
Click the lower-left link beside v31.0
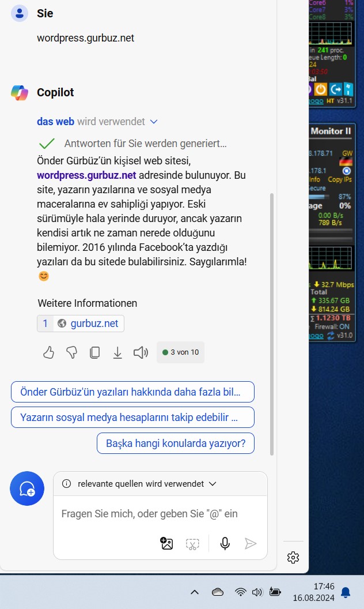pos(316,336)
